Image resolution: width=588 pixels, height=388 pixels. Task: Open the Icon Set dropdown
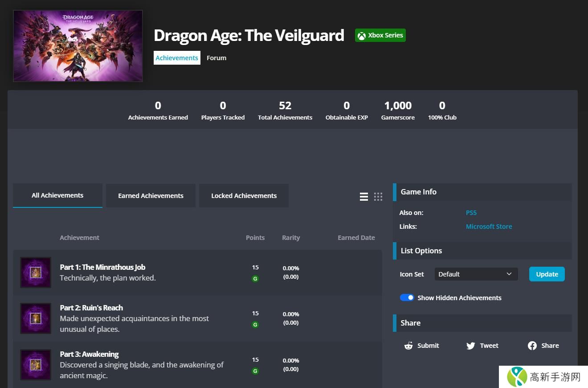[476, 274]
